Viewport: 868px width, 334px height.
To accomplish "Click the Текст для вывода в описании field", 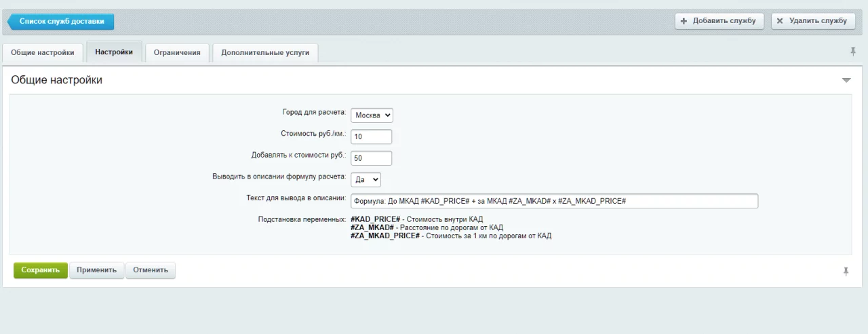I will pyautogui.click(x=553, y=201).
